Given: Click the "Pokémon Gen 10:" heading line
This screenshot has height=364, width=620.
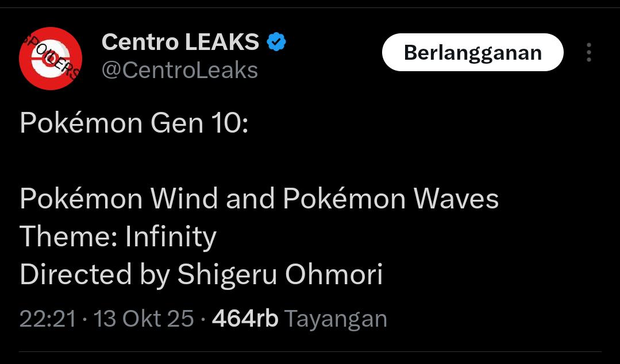Looking at the screenshot, I should click(134, 123).
